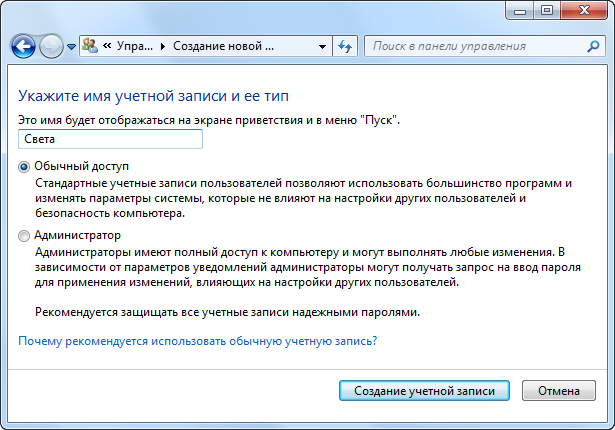Image resolution: width=615 pixels, height=430 pixels.
Task: Click the Создание учетной записи button
Action: click(424, 391)
